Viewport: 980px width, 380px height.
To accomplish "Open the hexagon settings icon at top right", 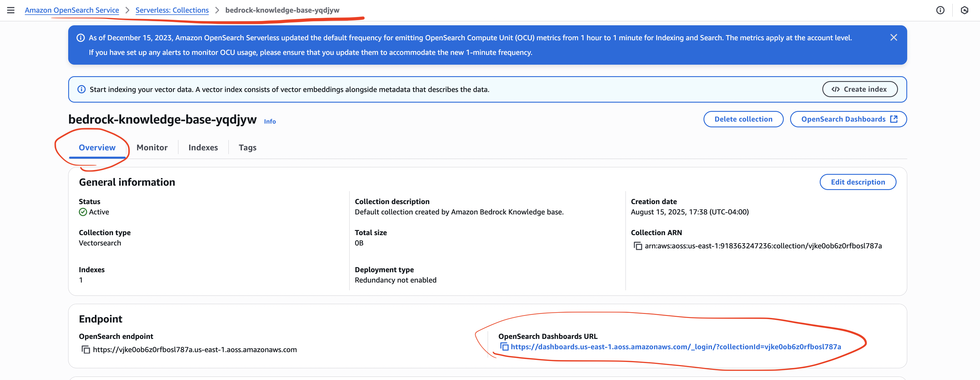I will point(964,10).
